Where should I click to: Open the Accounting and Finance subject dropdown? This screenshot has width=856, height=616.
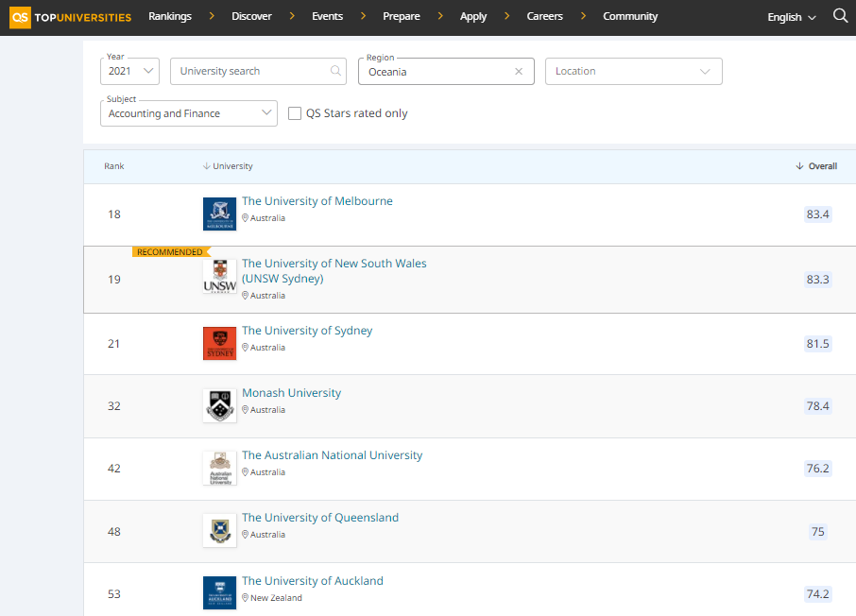(x=188, y=113)
